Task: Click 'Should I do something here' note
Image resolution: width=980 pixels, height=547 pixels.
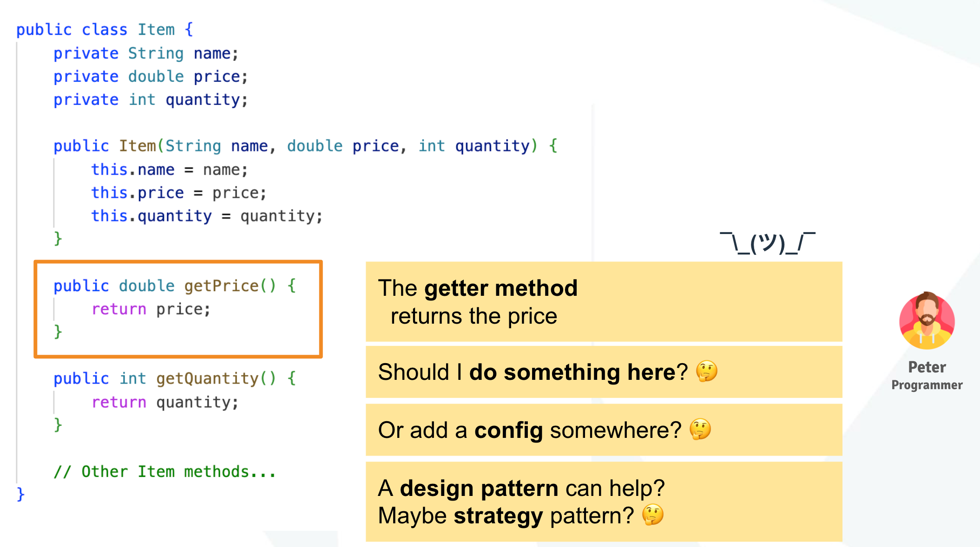Action: [x=603, y=372]
